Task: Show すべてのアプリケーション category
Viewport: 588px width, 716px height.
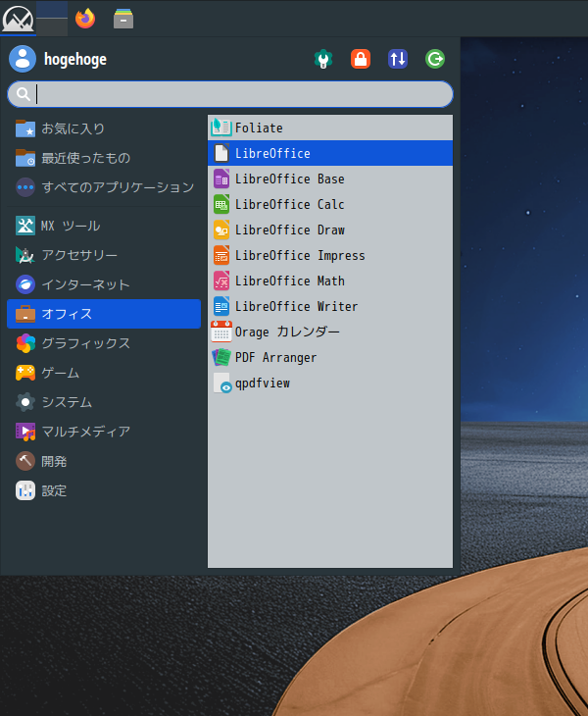Action: pos(117,186)
